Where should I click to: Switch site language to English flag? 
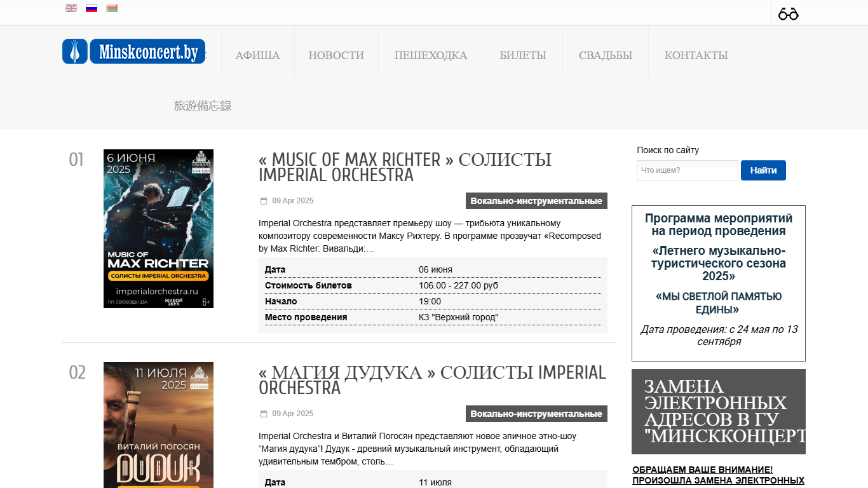pyautogui.click(x=71, y=8)
